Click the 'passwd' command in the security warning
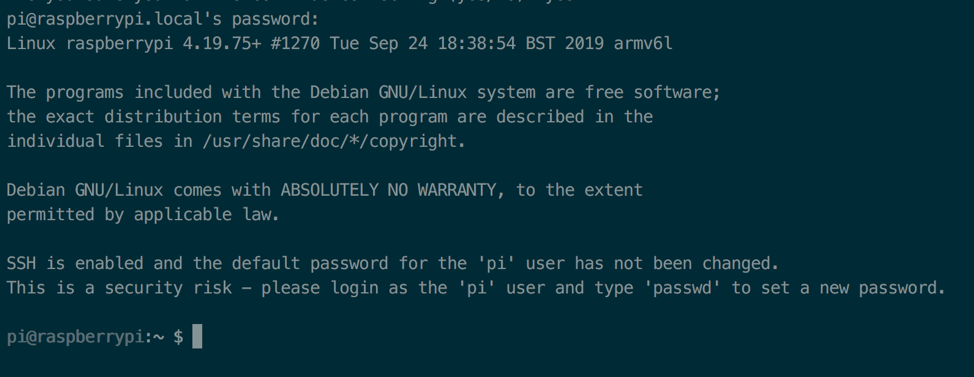Viewport: 974px width, 377px height. [682, 288]
